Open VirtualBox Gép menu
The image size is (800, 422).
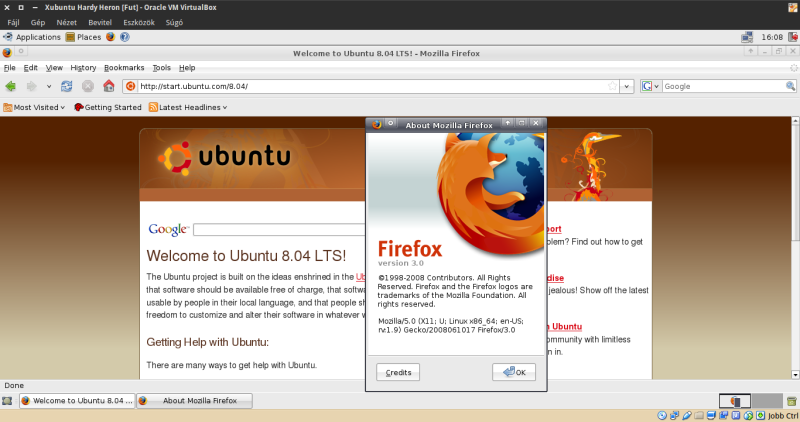click(x=38, y=22)
